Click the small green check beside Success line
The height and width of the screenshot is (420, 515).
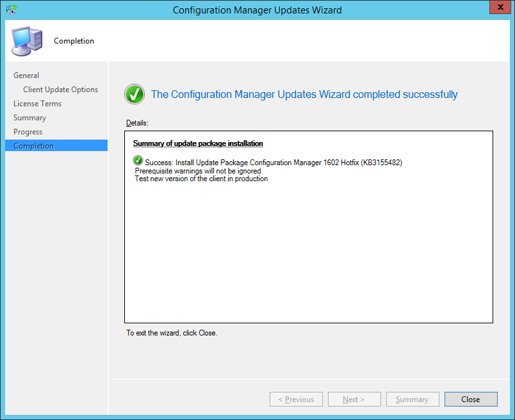[138, 160]
